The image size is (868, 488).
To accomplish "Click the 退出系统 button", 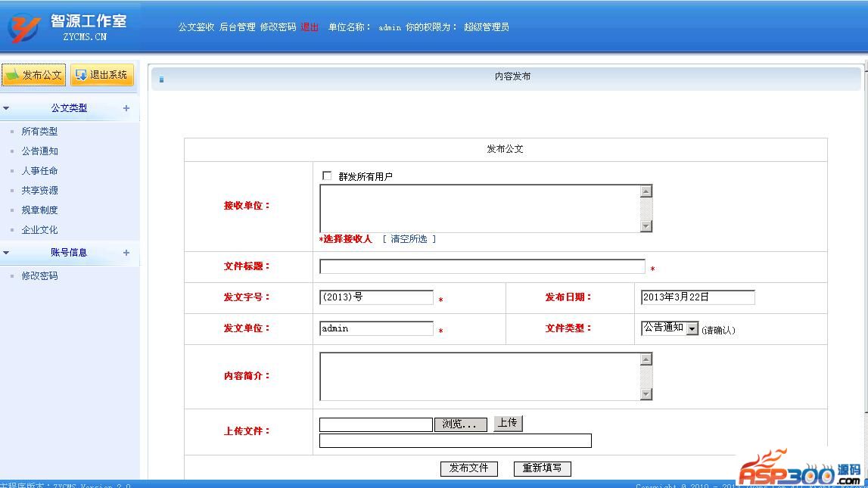I will (x=102, y=75).
